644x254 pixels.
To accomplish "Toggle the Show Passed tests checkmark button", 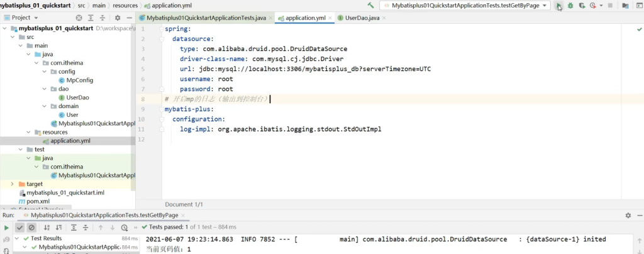I will (20, 228).
